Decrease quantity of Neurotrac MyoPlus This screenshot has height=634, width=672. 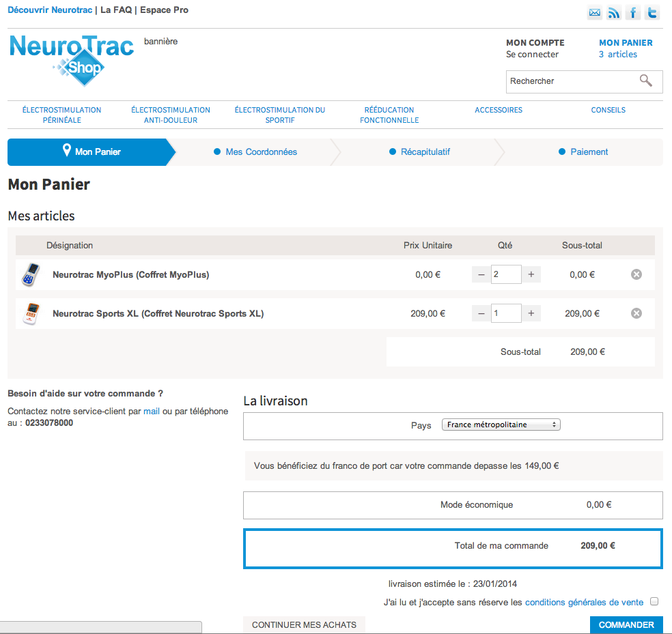[x=481, y=274]
